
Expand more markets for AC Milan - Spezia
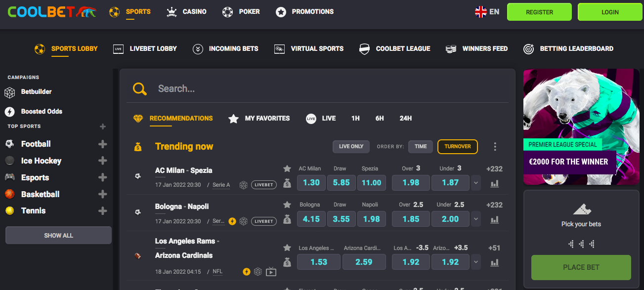476,183
